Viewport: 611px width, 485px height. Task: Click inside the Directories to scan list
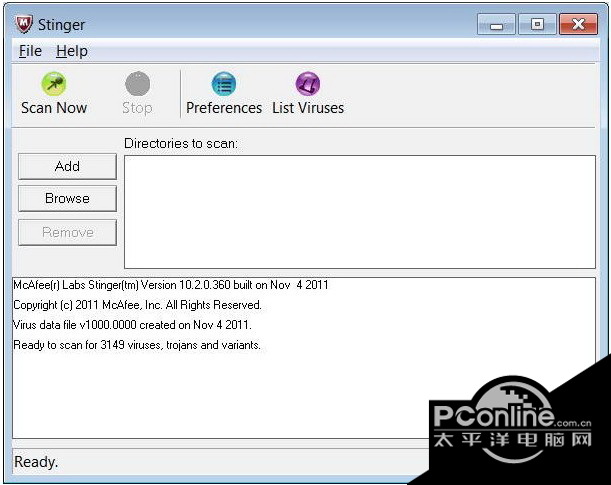(360, 212)
